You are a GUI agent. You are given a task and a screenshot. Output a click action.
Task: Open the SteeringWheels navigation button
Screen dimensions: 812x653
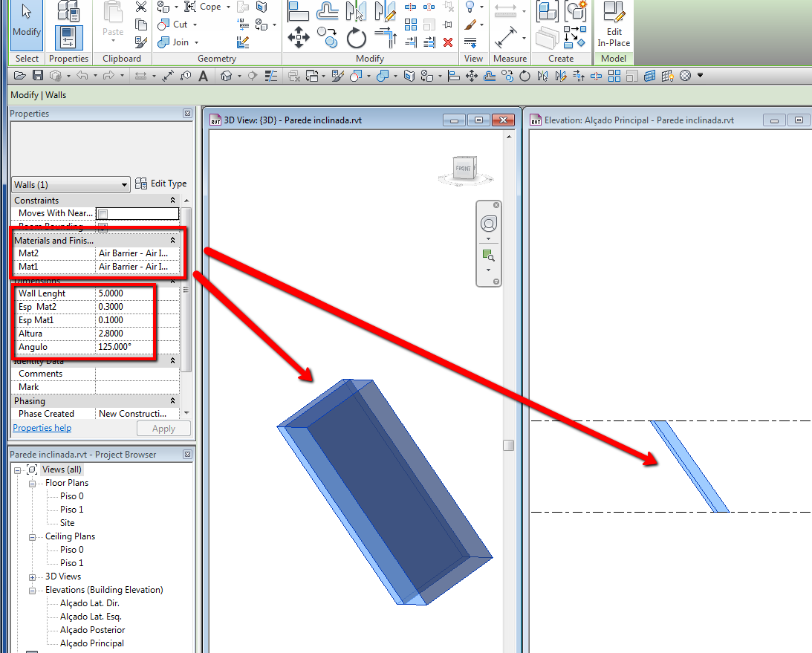(489, 224)
